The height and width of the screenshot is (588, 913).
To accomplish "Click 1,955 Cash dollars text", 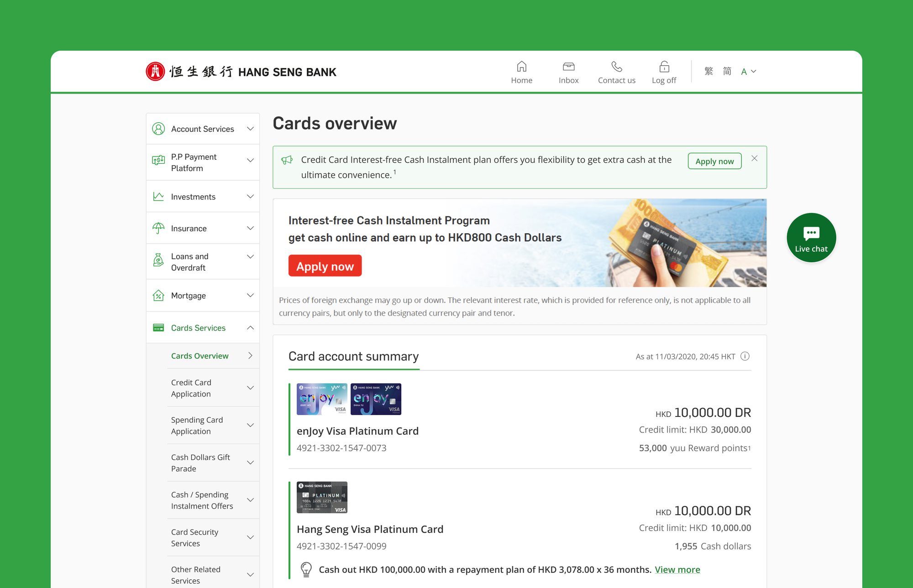I will click(713, 546).
